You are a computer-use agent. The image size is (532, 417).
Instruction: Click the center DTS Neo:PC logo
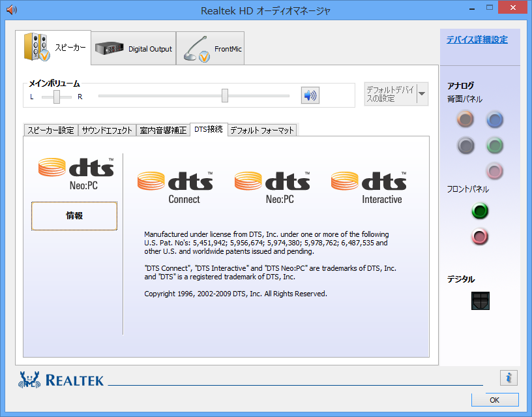(272, 187)
